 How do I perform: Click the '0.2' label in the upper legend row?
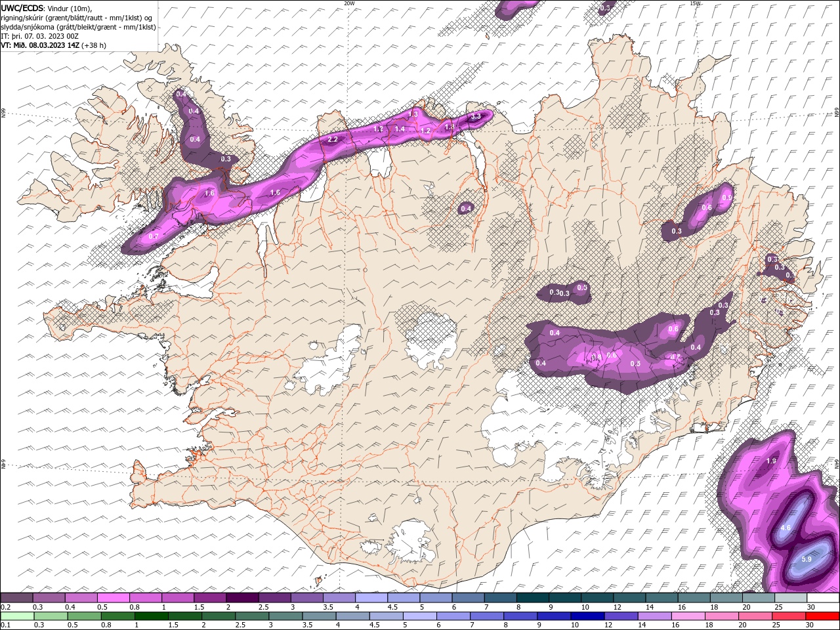click(5, 607)
